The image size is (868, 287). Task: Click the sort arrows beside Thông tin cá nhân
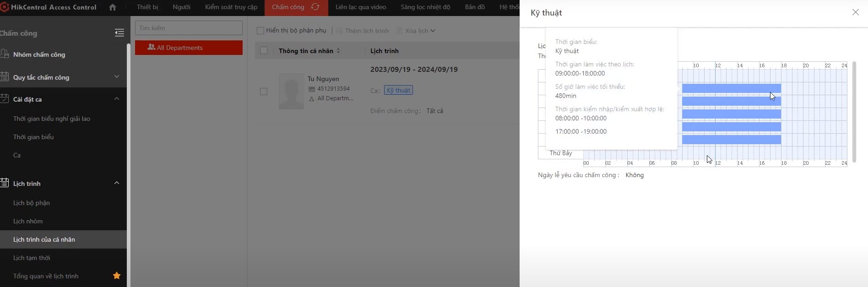(x=338, y=51)
